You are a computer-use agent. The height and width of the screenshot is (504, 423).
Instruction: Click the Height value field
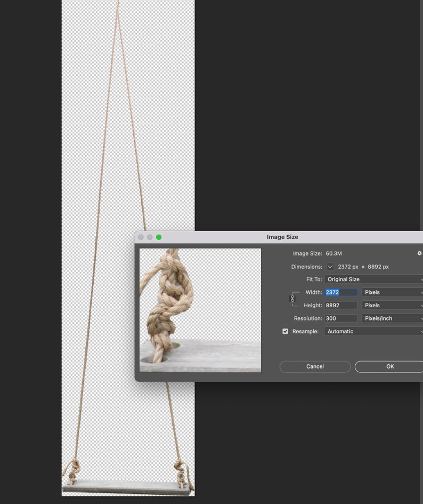point(341,306)
